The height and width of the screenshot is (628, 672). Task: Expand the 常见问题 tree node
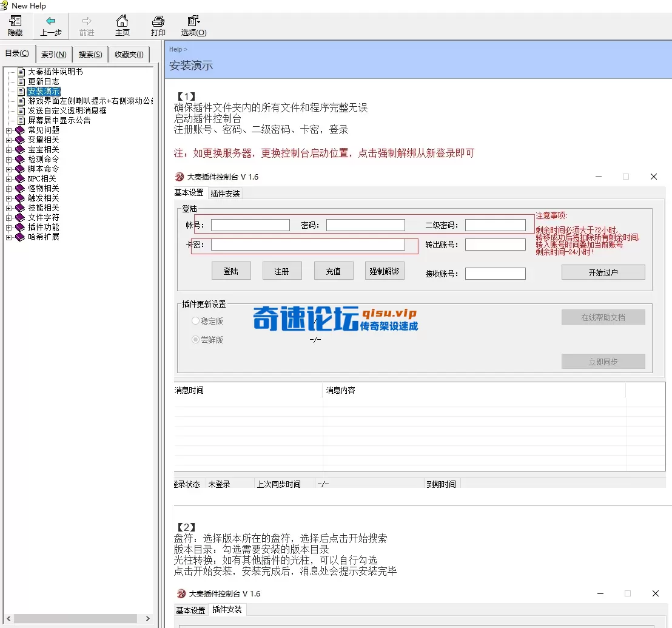(8, 130)
